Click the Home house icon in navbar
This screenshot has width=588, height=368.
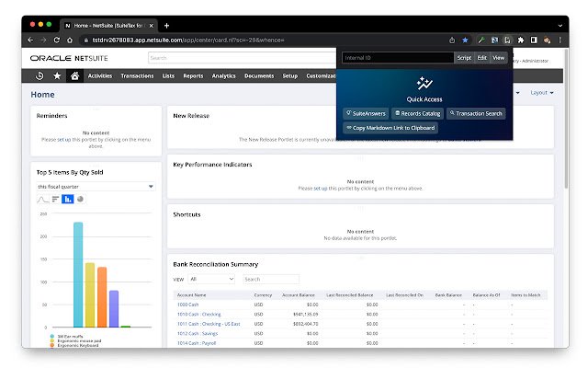coord(74,75)
